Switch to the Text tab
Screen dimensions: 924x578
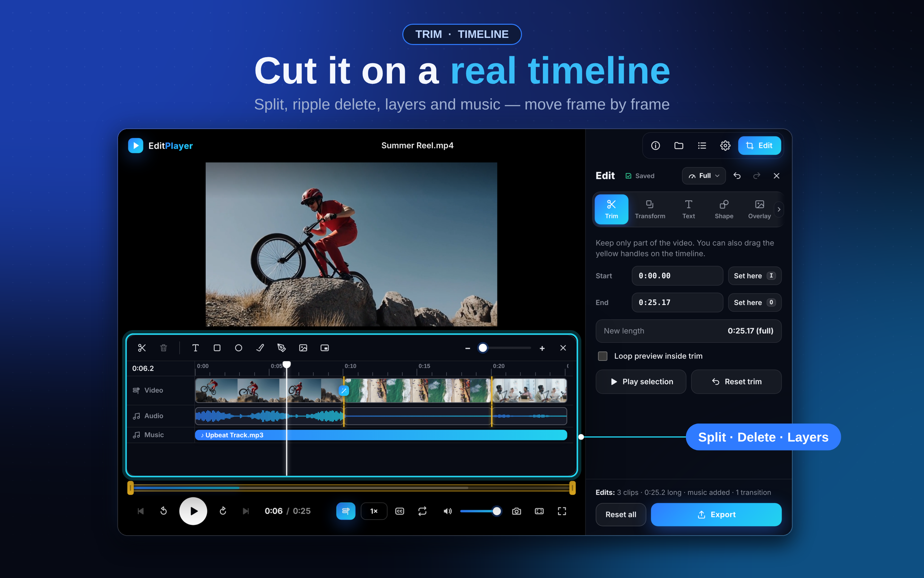click(x=689, y=209)
